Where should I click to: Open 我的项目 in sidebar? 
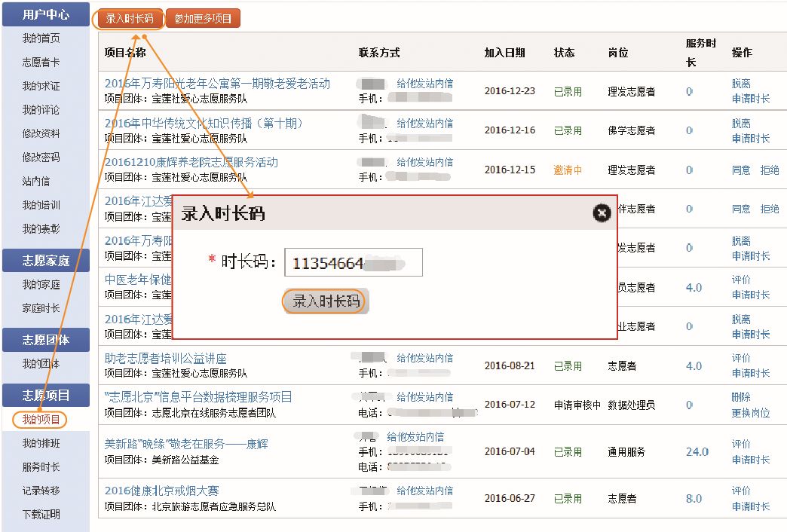[41, 419]
